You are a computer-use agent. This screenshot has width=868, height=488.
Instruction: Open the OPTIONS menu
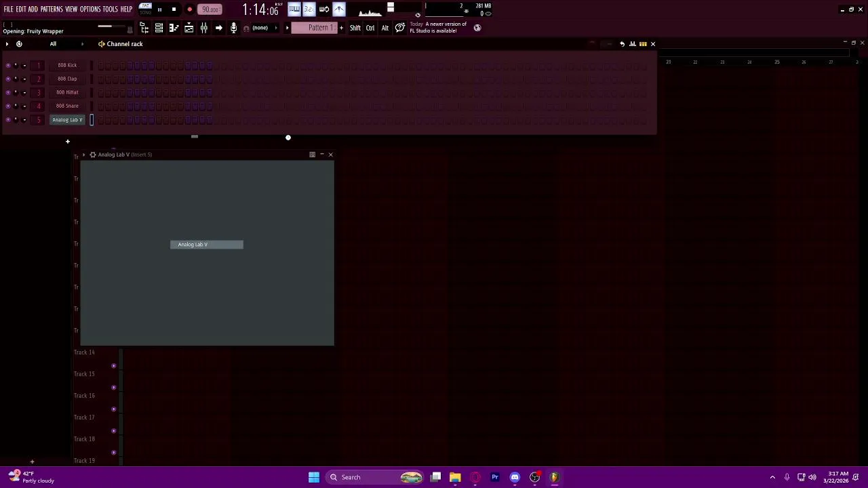coord(90,9)
